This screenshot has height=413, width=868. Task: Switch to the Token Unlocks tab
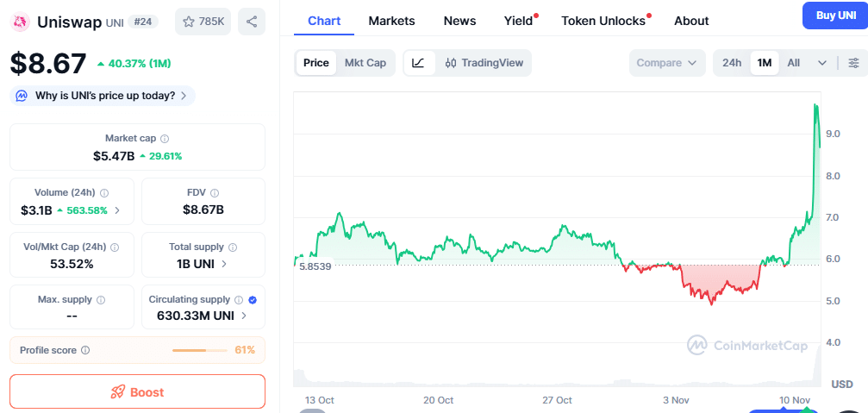[x=603, y=21]
